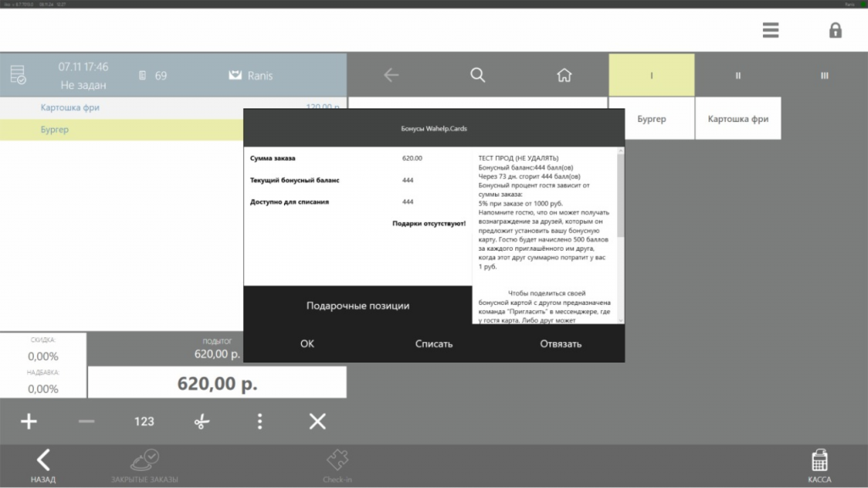The image size is (868, 488).
Task: Go back with НАЗАД button
Action: (43, 466)
